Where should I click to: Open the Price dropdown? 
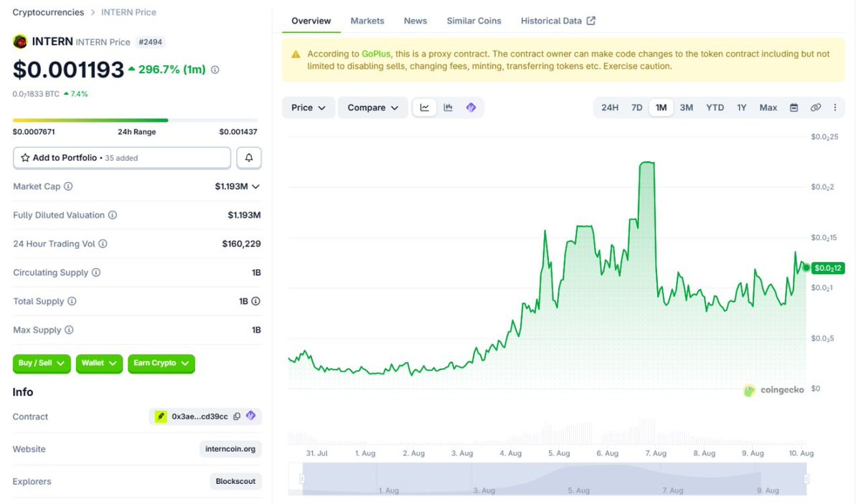coord(309,108)
